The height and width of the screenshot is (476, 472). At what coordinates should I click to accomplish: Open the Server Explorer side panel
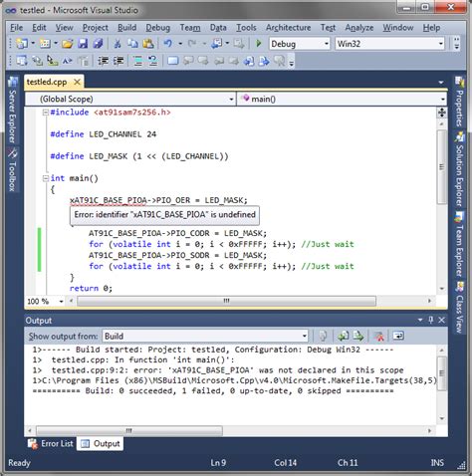coord(13,111)
